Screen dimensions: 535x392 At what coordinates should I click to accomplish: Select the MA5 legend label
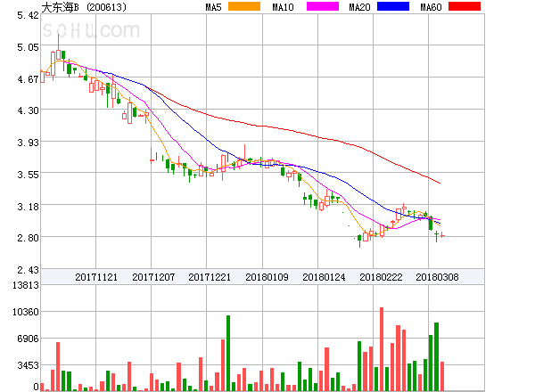pos(214,7)
